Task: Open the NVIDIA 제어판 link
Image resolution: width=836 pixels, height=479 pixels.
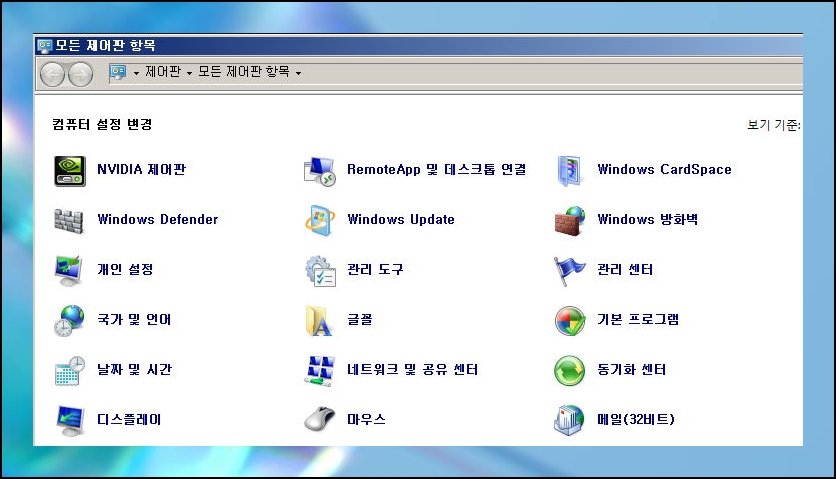Action: click(141, 169)
